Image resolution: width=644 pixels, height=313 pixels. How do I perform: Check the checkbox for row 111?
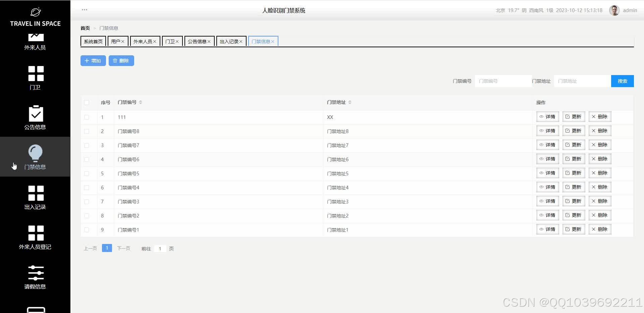(x=87, y=117)
